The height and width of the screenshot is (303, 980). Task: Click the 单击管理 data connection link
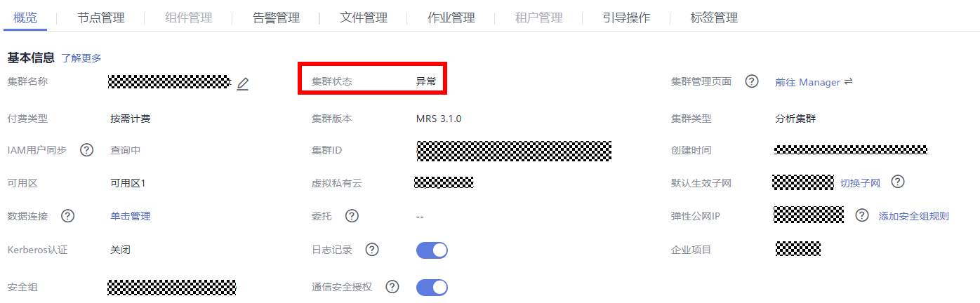[131, 216]
